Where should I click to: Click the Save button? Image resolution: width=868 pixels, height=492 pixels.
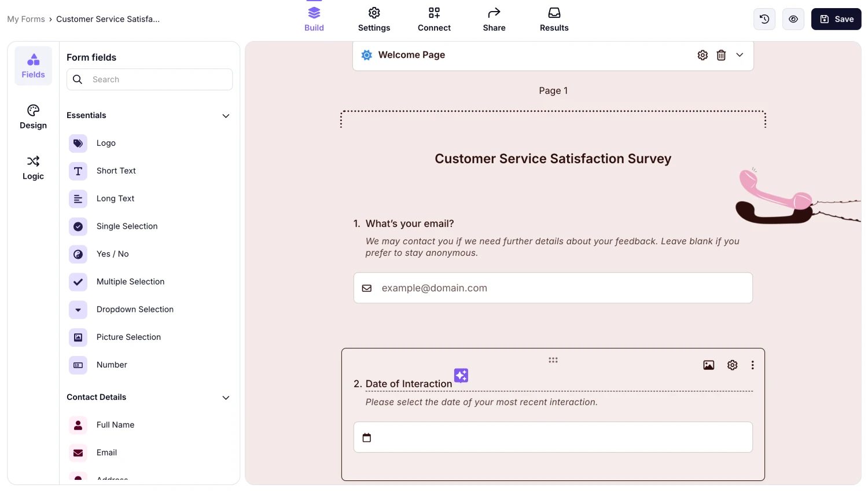click(x=836, y=19)
